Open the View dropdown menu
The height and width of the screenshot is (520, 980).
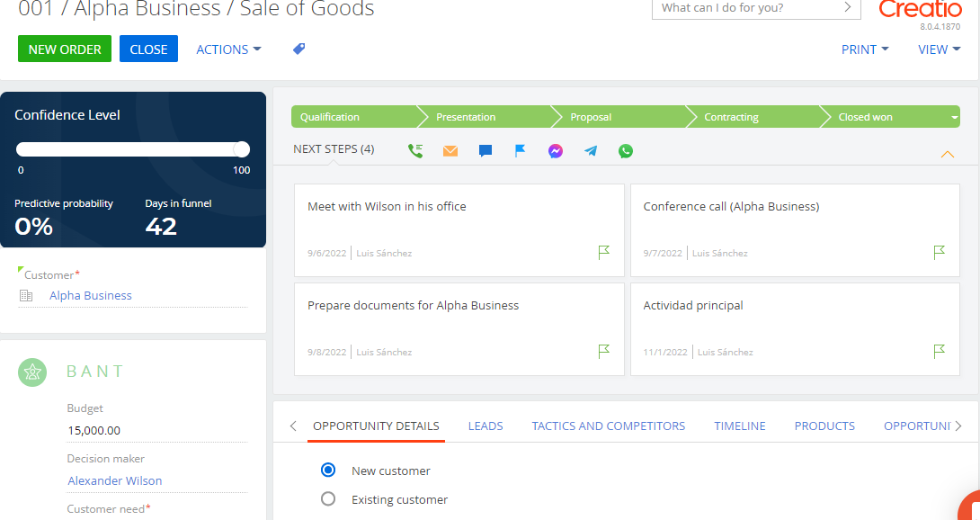[x=939, y=49]
